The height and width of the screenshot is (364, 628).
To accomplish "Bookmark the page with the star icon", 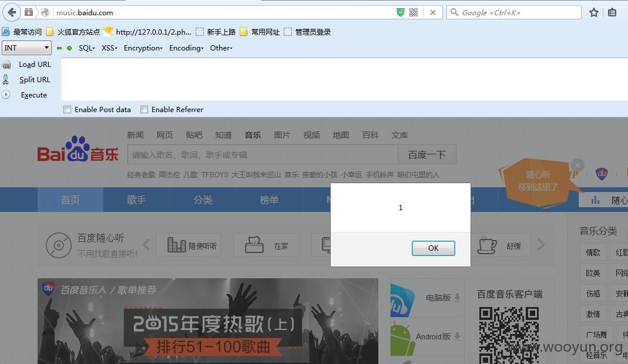I will click(x=593, y=12).
